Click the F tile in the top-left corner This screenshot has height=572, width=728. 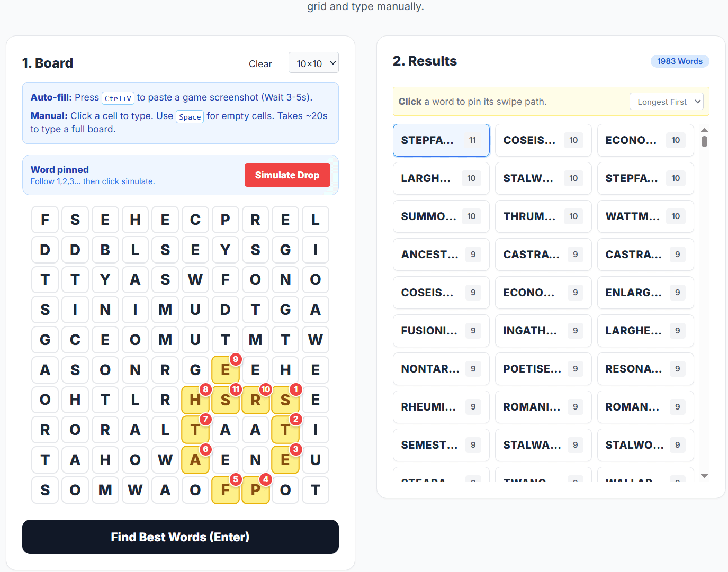coord(44,219)
